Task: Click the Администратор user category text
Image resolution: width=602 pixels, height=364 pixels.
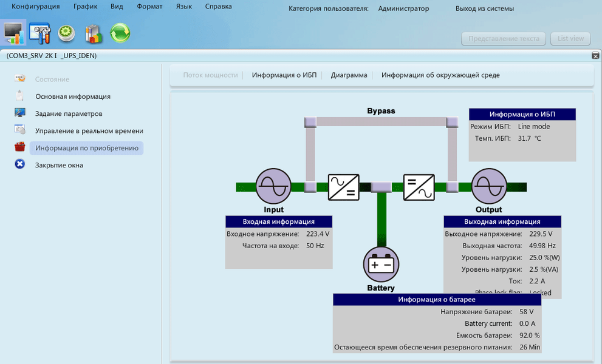Action: coord(403,8)
